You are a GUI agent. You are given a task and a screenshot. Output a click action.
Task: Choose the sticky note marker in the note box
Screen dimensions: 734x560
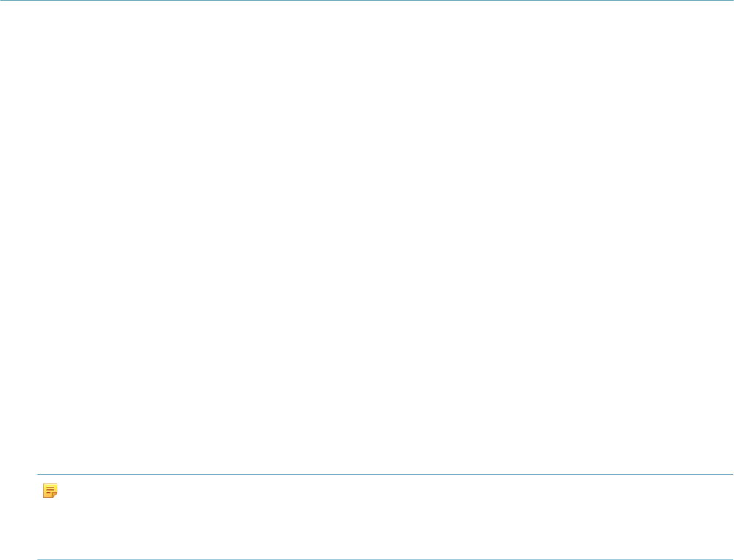[x=50, y=490]
